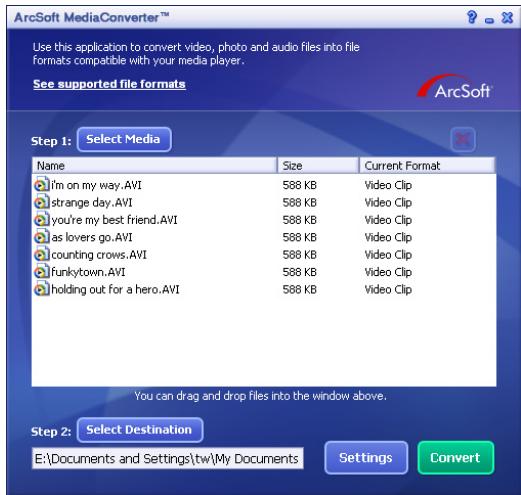This screenshot has height=495, width=521.
Task: Click the video icon next to i'm on my way.AVI
Action: pyautogui.click(x=42, y=185)
